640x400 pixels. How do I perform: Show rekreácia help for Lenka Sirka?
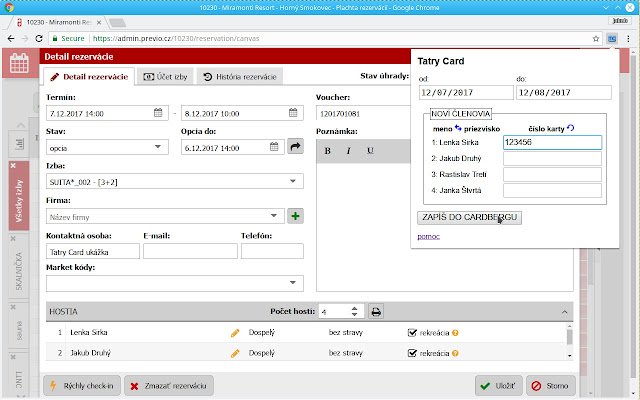point(455,333)
